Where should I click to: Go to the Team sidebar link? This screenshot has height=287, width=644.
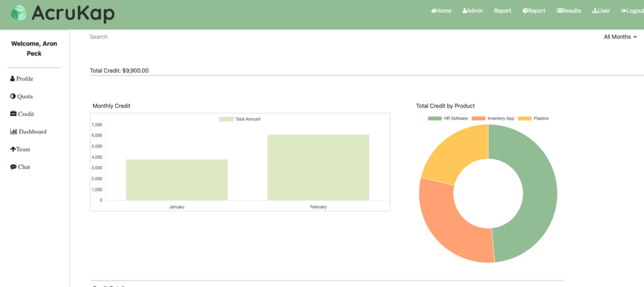pyautogui.click(x=23, y=149)
